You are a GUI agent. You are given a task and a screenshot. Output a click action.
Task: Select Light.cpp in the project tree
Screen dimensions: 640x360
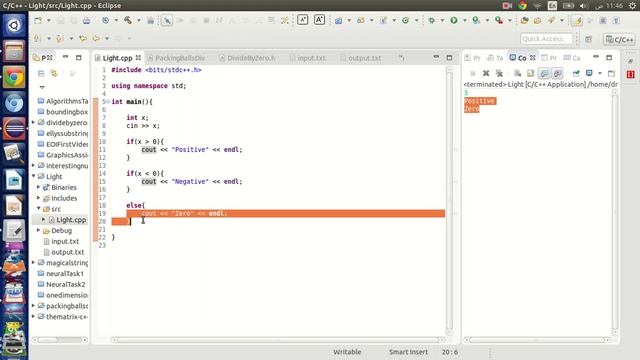tap(71, 220)
